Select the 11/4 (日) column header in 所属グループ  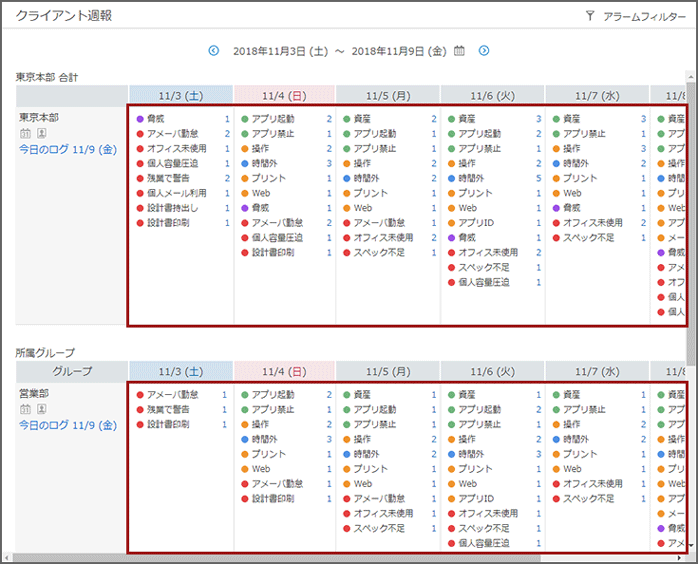click(x=284, y=371)
